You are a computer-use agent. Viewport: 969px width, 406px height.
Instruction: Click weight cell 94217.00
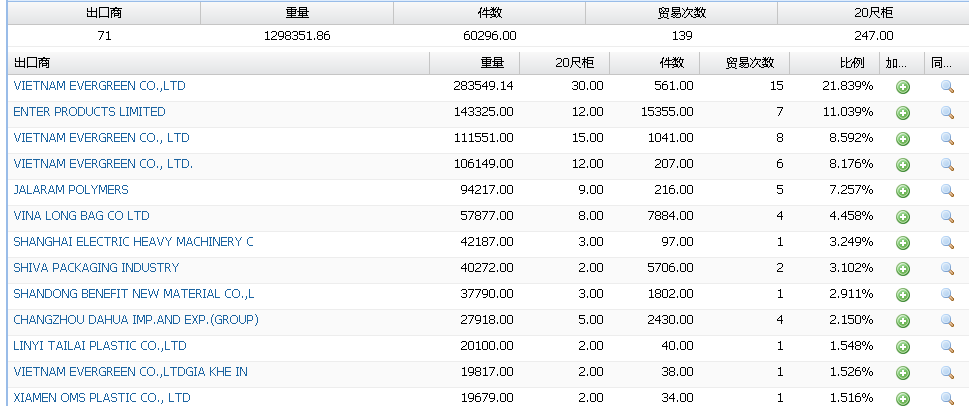pyautogui.click(x=487, y=190)
